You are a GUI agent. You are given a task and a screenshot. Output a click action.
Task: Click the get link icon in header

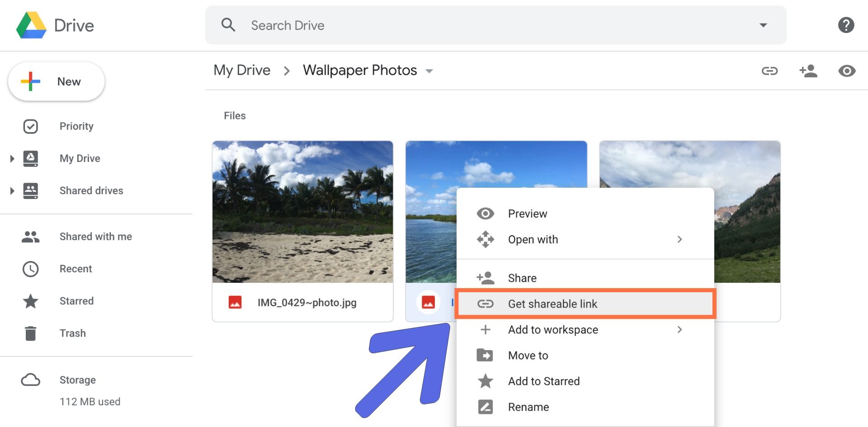[x=769, y=71]
